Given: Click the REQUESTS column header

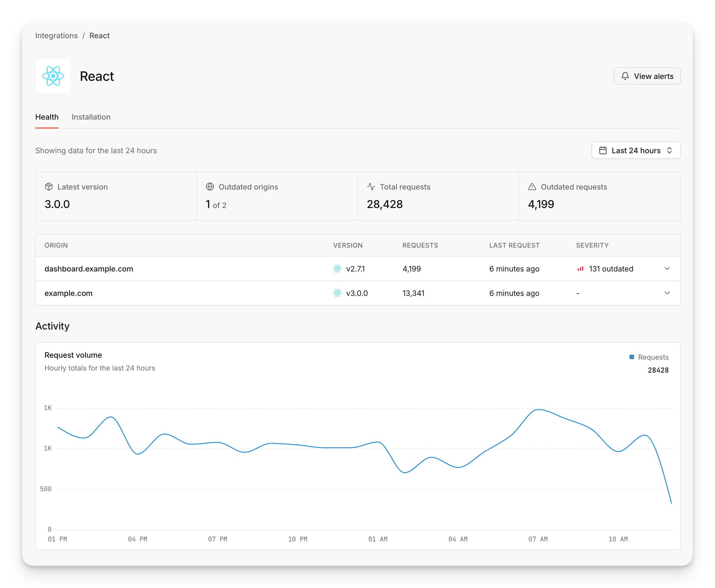Looking at the screenshot, I should tap(420, 245).
